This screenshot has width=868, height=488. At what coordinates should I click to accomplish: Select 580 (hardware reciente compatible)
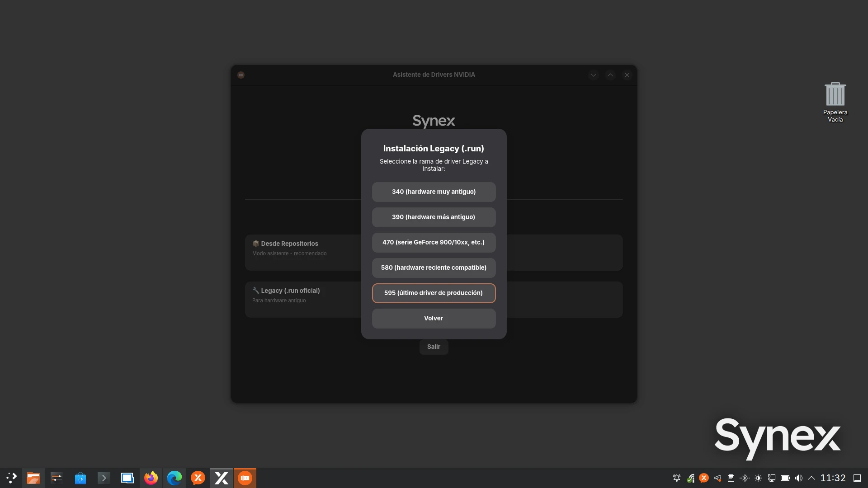[434, 267]
